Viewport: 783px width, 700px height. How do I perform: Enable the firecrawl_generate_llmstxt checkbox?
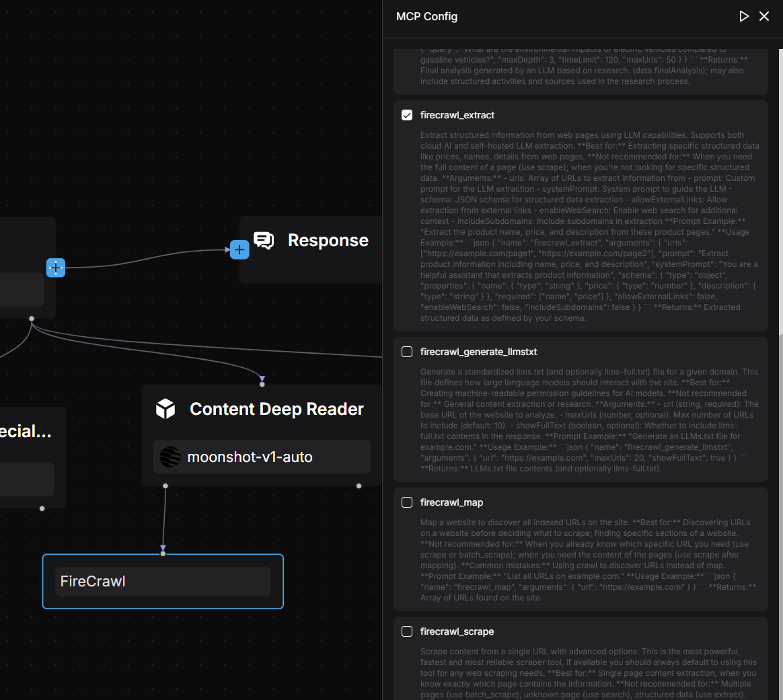coord(406,352)
